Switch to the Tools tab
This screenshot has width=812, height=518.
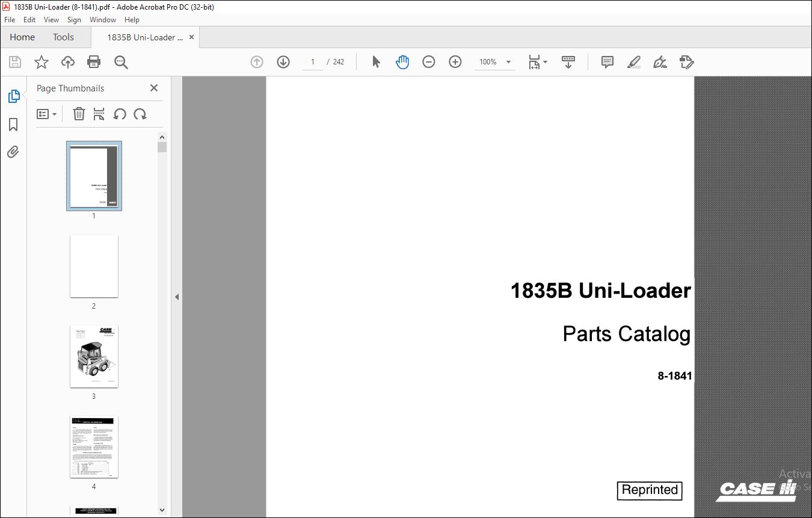[x=63, y=37]
